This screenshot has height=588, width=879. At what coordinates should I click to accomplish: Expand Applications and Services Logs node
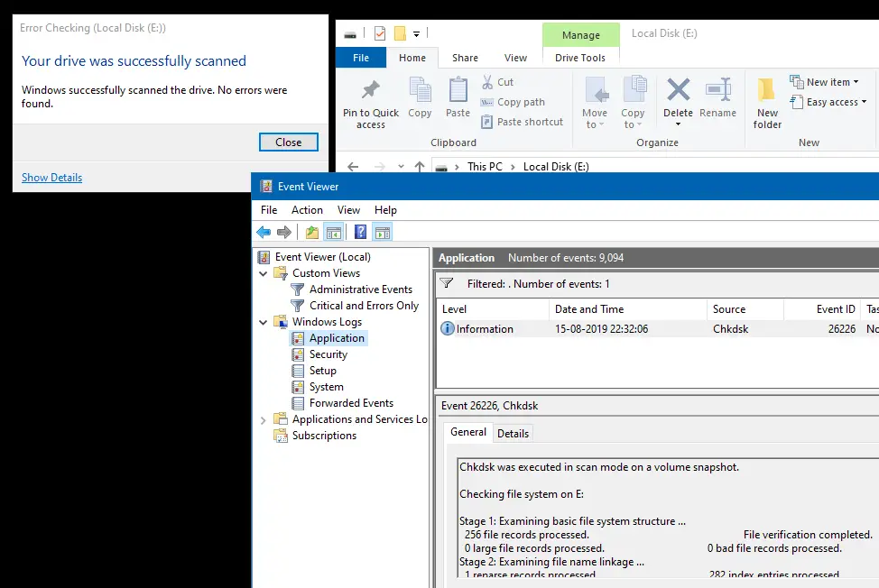[263, 420]
